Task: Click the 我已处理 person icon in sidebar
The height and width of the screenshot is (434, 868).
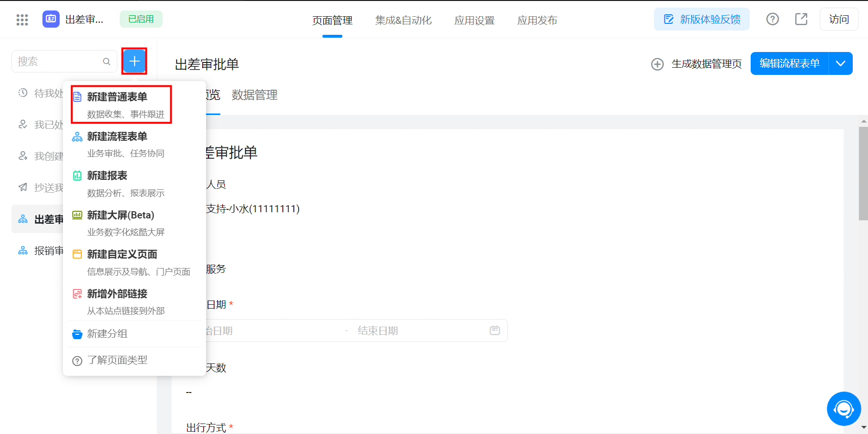Action: pyautogui.click(x=23, y=124)
